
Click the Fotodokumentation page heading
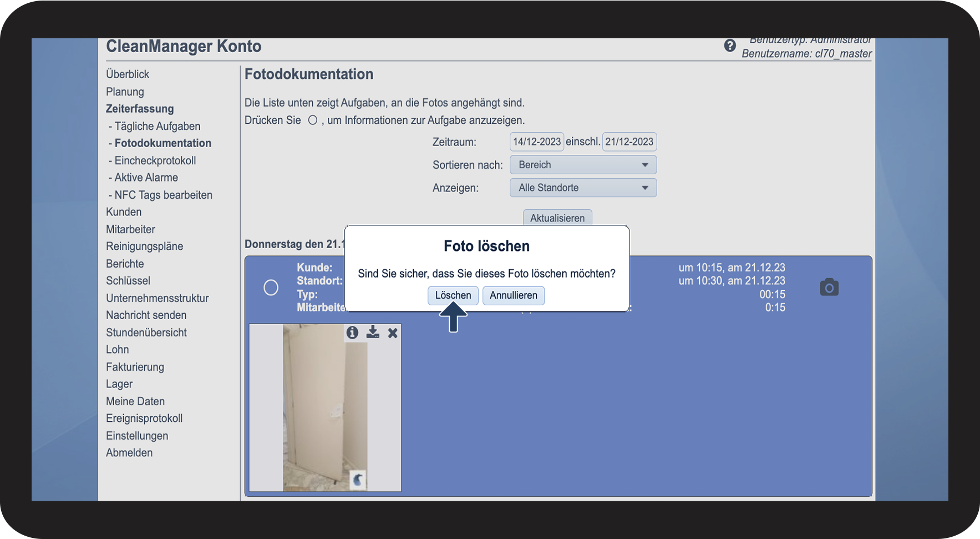point(309,74)
